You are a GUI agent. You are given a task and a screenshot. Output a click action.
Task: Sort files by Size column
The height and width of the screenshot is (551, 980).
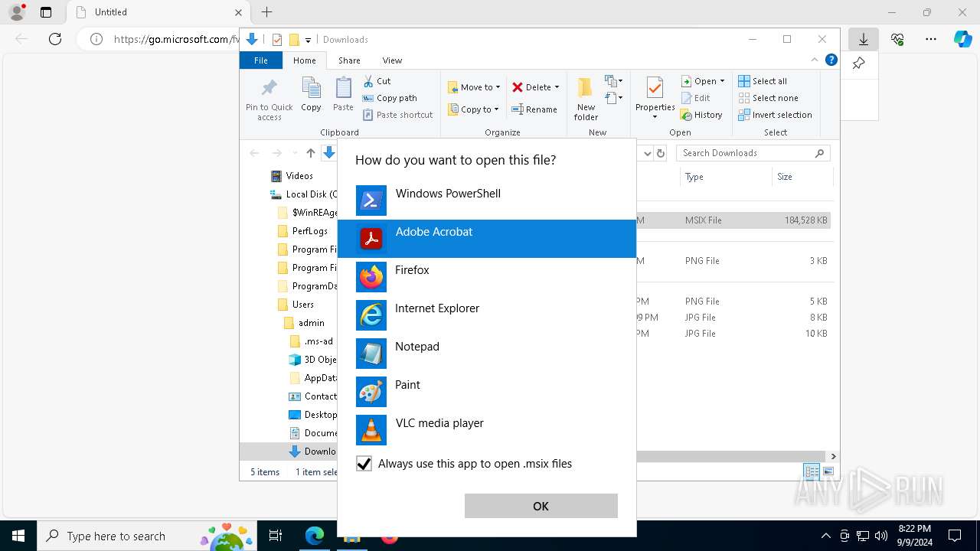802,177
